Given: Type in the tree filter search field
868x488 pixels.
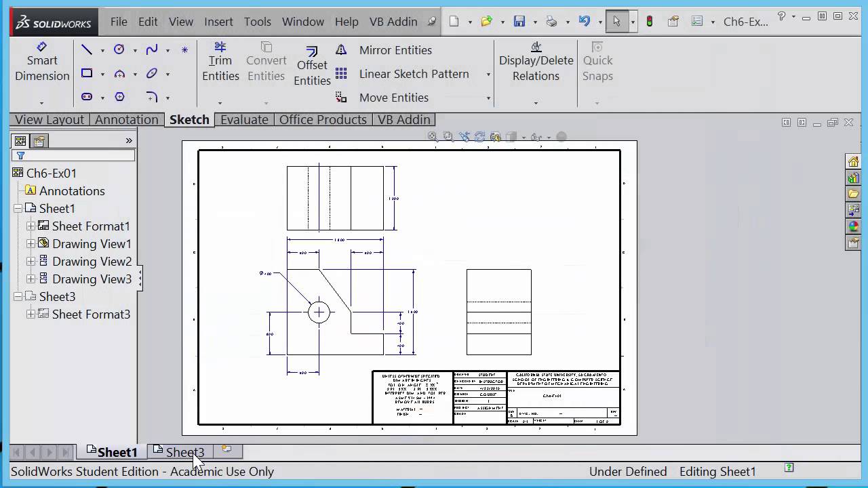Looking at the screenshot, I should pos(75,155).
